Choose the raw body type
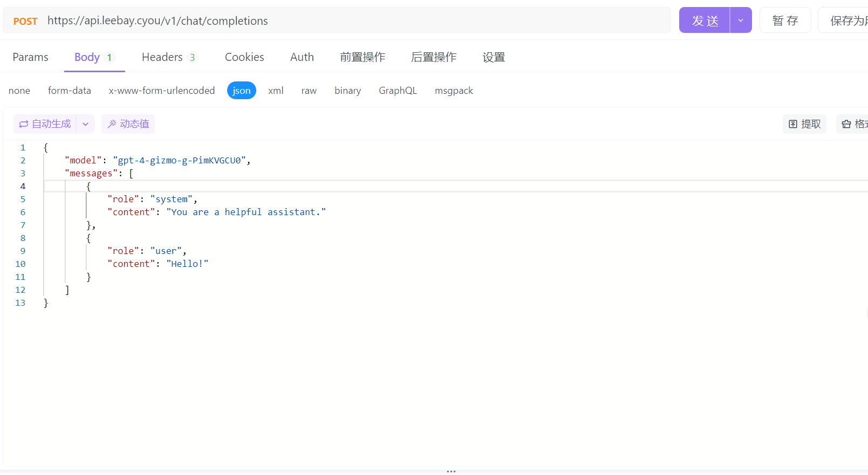The height and width of the screenshot is (475, 868). [x=309, y=91]
